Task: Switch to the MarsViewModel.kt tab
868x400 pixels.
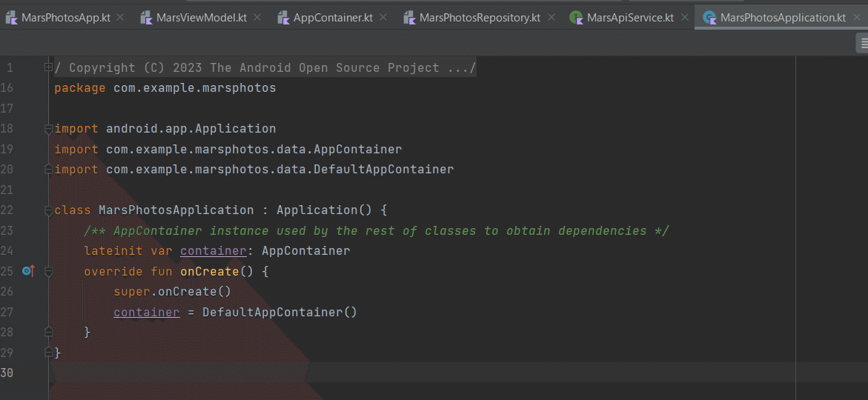Action: (x=202, y=17)
